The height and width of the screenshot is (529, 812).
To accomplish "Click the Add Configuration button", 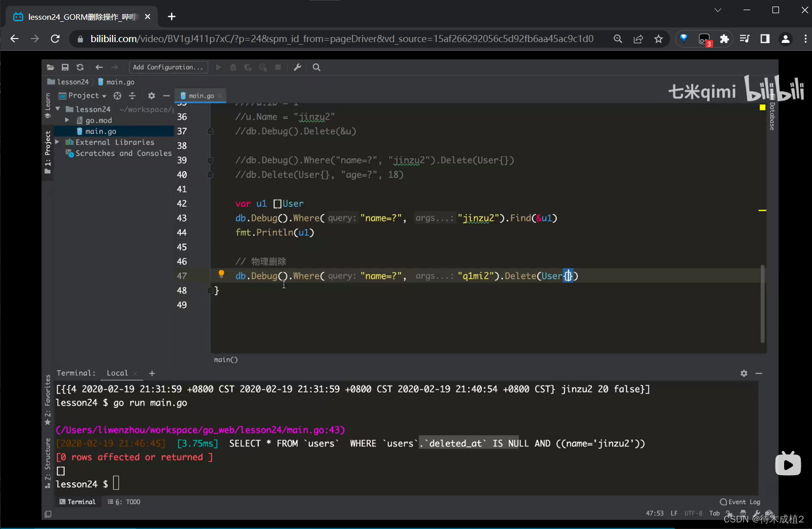I will (168, 67).
